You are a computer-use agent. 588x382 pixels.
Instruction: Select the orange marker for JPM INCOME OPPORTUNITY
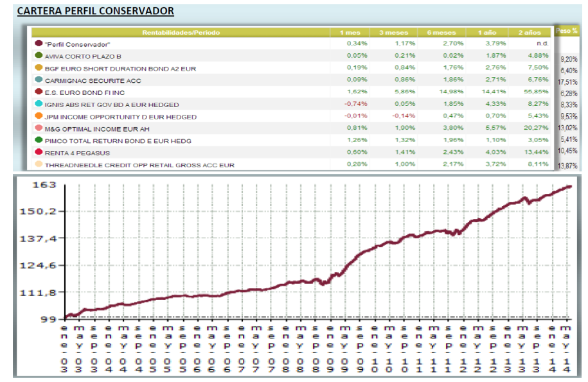point(39,116)
